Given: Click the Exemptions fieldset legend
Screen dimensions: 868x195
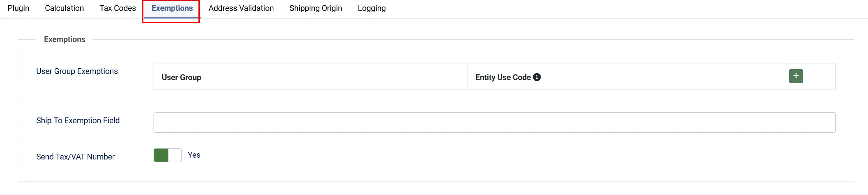Looking at the screenshot, I should click(x=64, y=39).
